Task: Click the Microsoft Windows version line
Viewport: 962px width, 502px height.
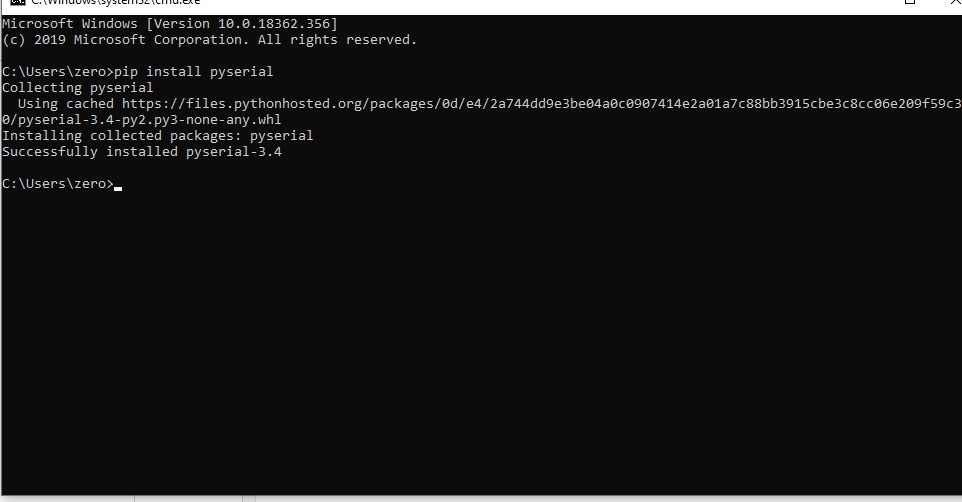Action: pyautogui.click(x=170, y=24)
